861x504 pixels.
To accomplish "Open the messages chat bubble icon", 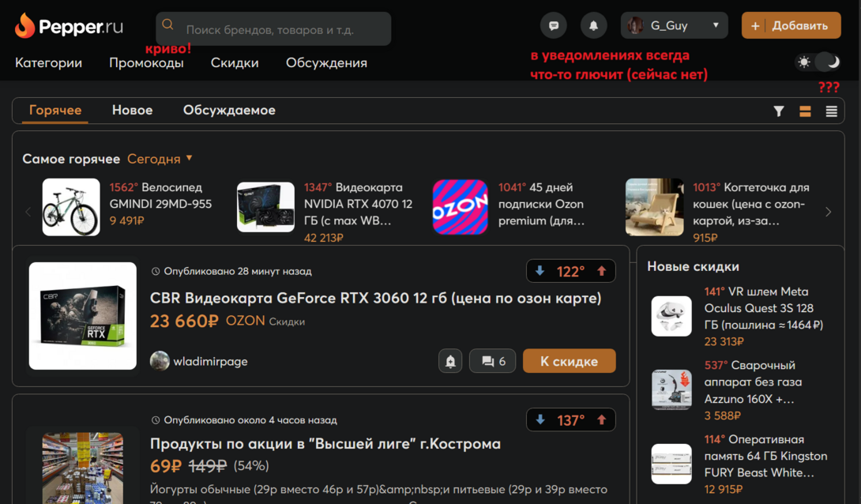I will pyautogui.click(x=554, y=25).
